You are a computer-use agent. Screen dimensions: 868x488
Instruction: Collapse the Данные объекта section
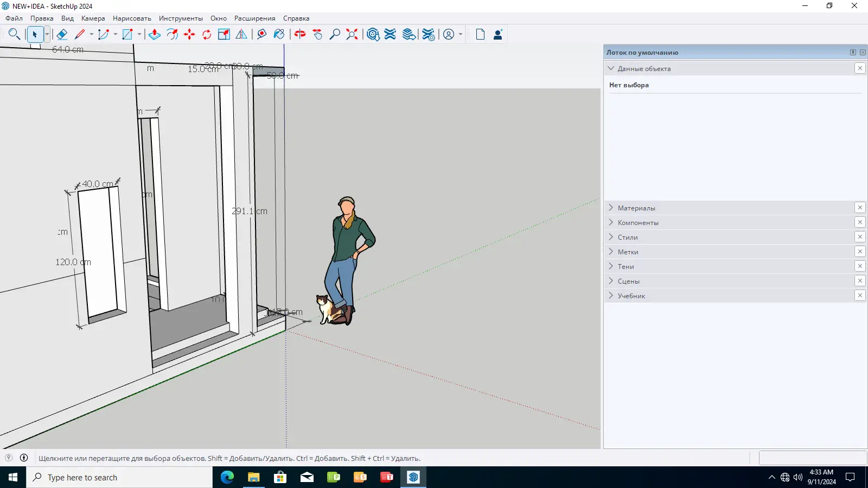[x=611, y=68]
